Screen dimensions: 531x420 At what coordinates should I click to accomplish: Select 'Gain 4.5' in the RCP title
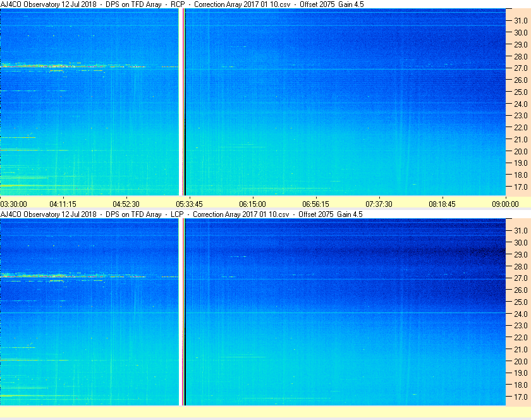point(351,4)
